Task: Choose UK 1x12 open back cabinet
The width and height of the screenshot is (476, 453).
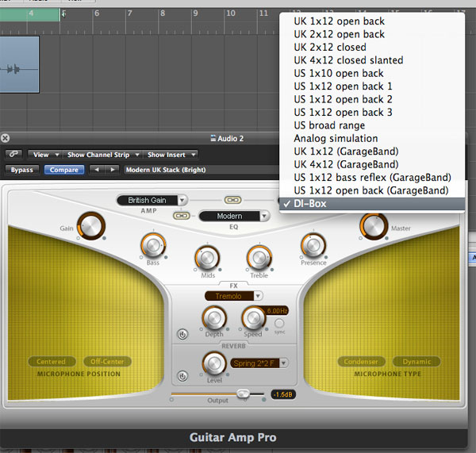Action: coord(372,21)
